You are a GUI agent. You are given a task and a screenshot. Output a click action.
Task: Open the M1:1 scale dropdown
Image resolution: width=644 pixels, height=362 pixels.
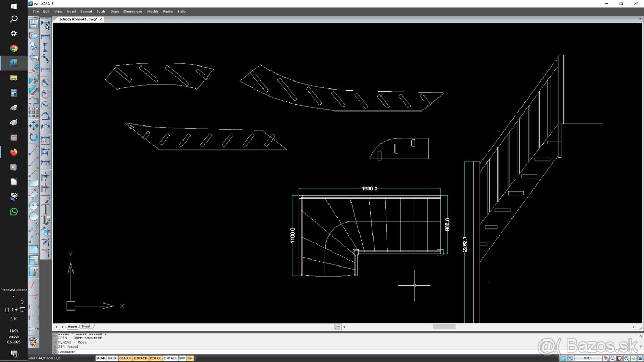pos(588,358)
